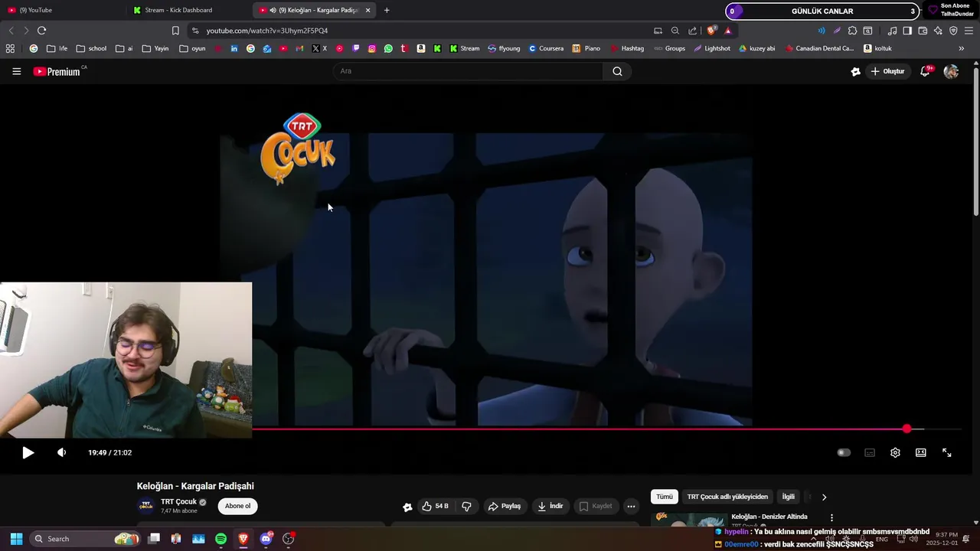
Task: Go to YouTube Premium home logo
Action: coord(60,71)
